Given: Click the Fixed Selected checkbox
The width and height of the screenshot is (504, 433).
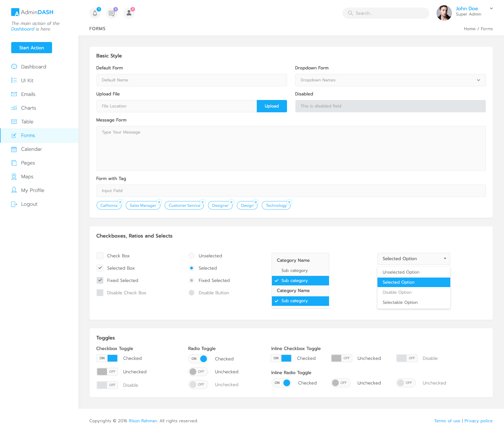Looking at the screenshot, I should (x=100, y=280).
